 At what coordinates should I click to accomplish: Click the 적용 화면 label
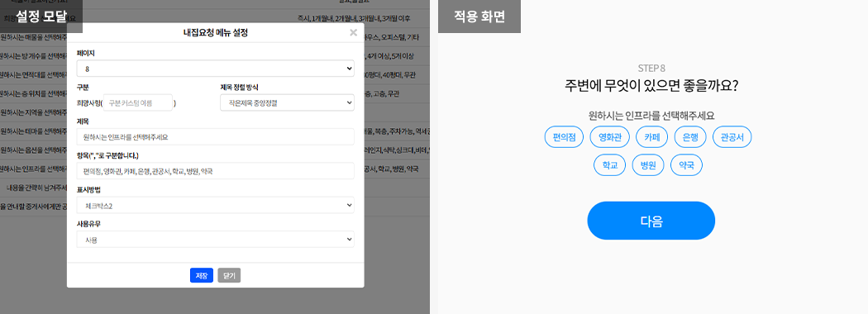[x=479, y=17]
